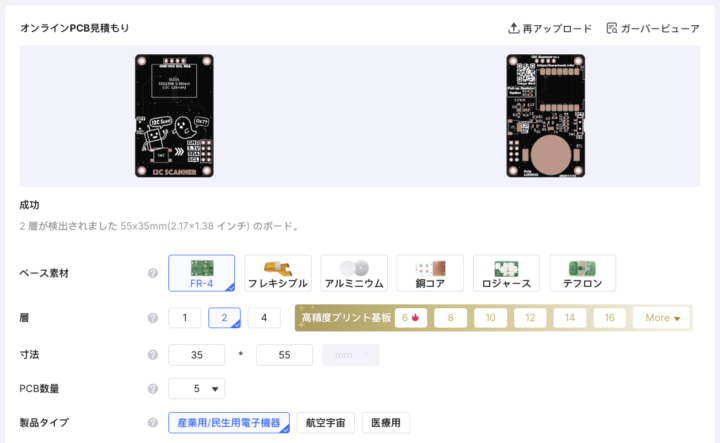Open the Gerber viewer (ガーバービューアー)
This screenshot has height=443, width=720.
pyautogui.click(x=612, y=28)
